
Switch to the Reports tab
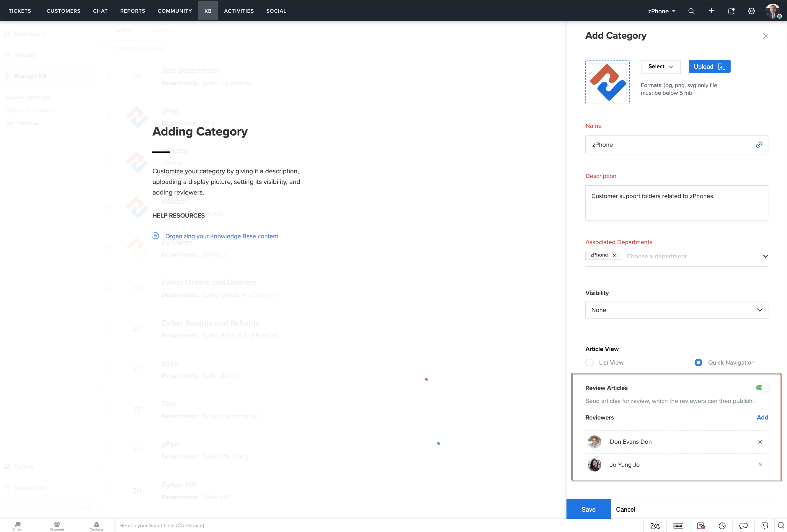[x=133, y=11]
